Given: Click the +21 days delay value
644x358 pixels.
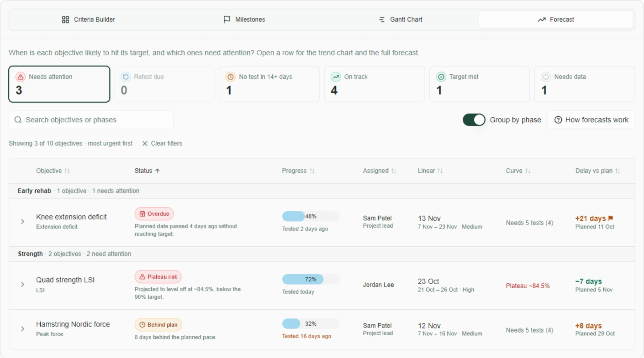Looking at the screenshot, I should 590,219.
